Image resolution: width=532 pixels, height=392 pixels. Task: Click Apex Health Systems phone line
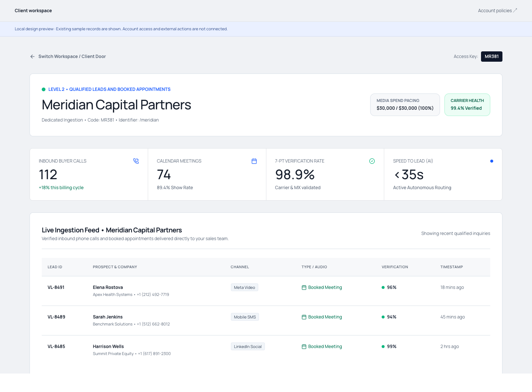coord(131,295)
